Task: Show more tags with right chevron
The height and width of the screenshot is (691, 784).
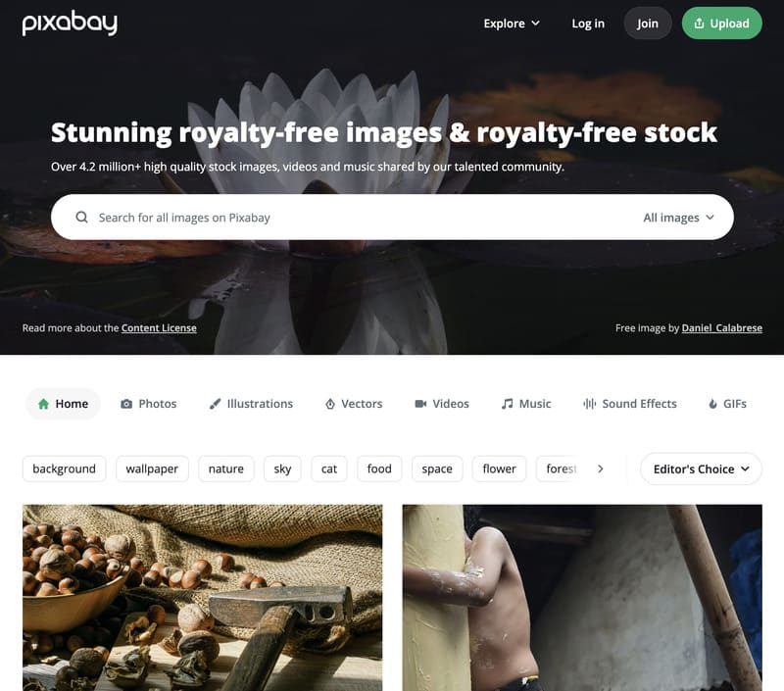Action: [601, 469]
